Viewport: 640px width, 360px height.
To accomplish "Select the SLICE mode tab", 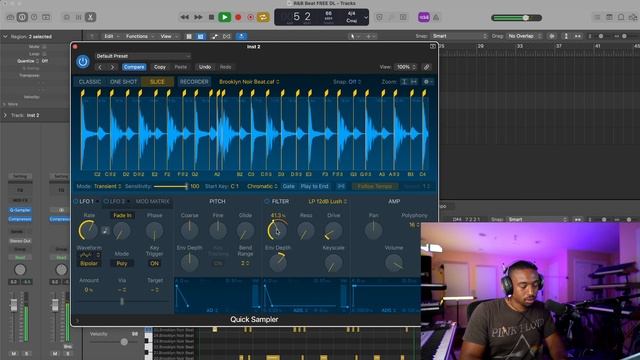I will 157,82.
